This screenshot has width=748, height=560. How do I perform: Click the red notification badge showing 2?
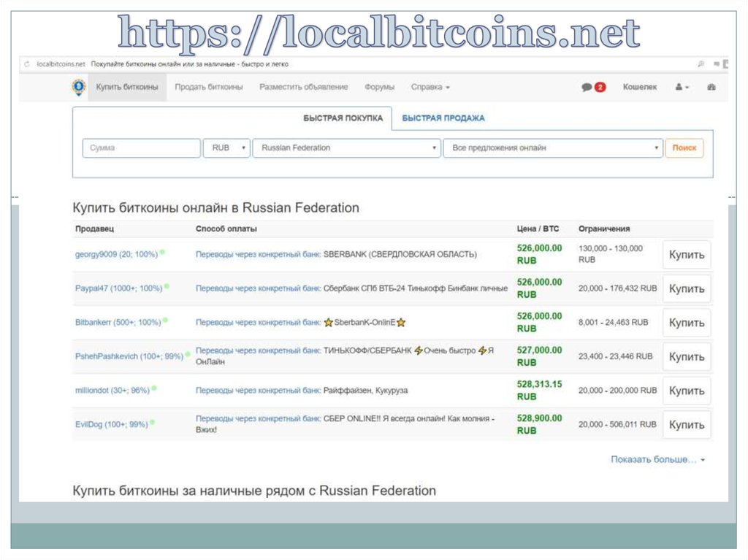(x=600, y=88)
